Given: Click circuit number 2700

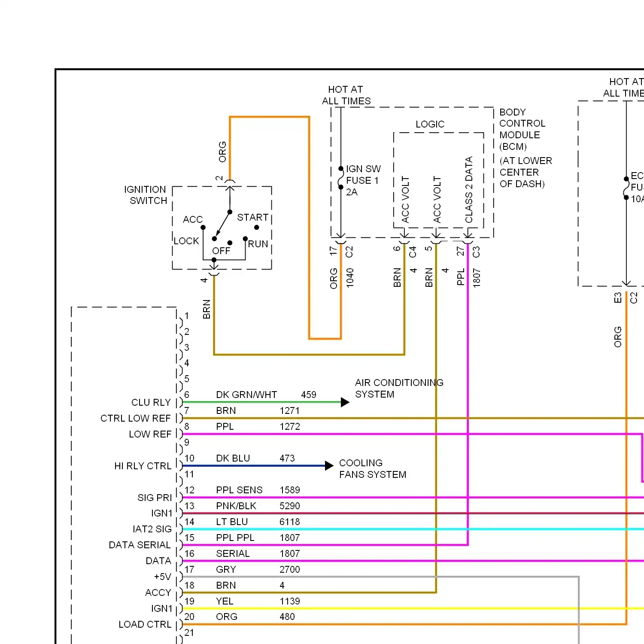Looking at the screenshot, I should point(290,569).
